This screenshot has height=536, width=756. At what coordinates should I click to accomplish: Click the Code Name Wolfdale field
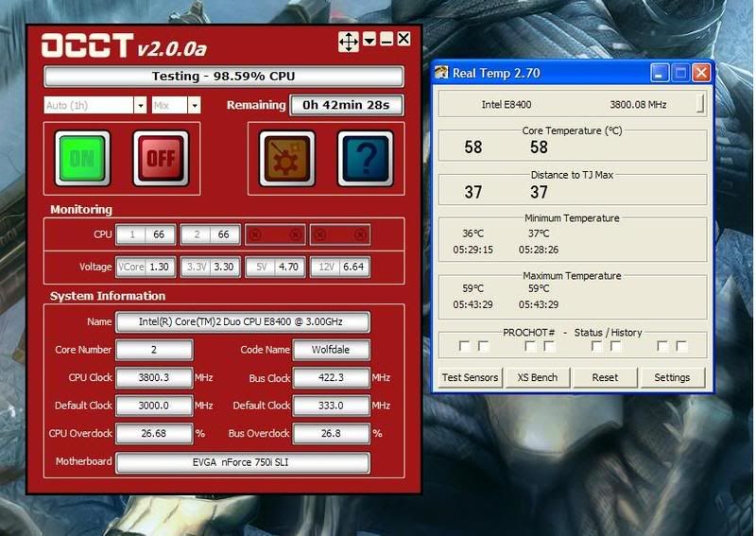click(x=332, y=350)
